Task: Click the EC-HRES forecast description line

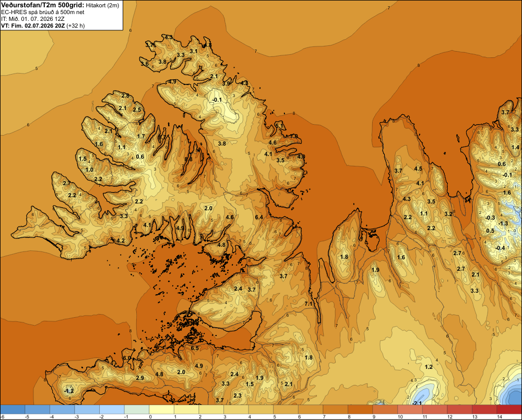Action: pyautogui.click(x=43, y=13)
